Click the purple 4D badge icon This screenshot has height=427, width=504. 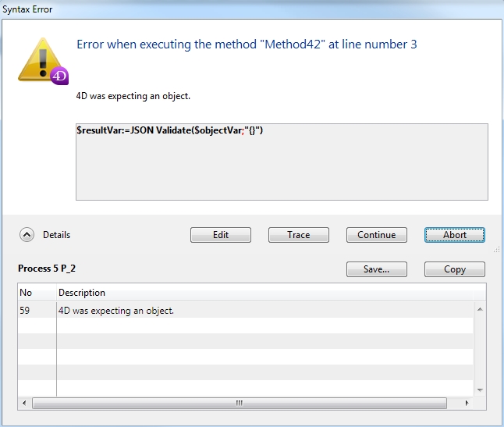click(x=60, y=76)
